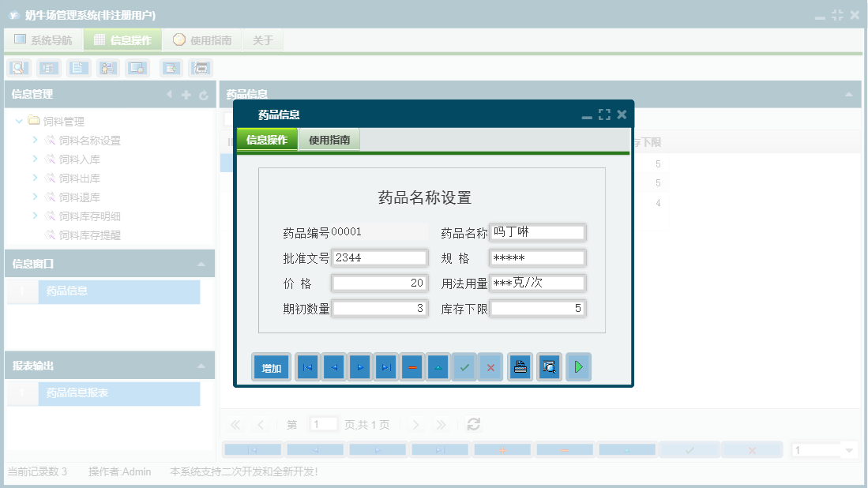The image size is (868, 488).
Task: Cancel edits with the red X icon
Action: pos(490,366)
